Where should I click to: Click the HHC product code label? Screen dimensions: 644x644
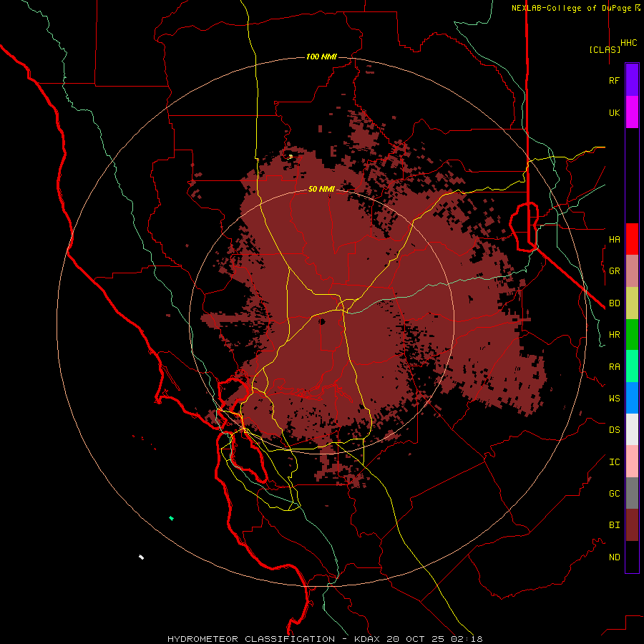[629, 43]
